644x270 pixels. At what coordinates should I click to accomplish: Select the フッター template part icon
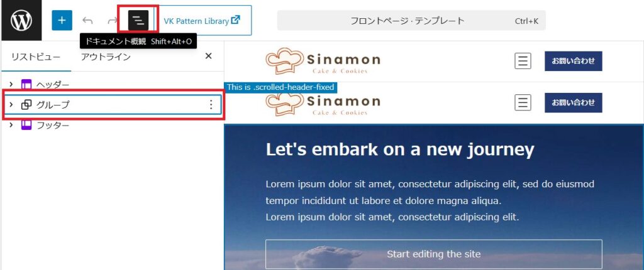(26, 125)
